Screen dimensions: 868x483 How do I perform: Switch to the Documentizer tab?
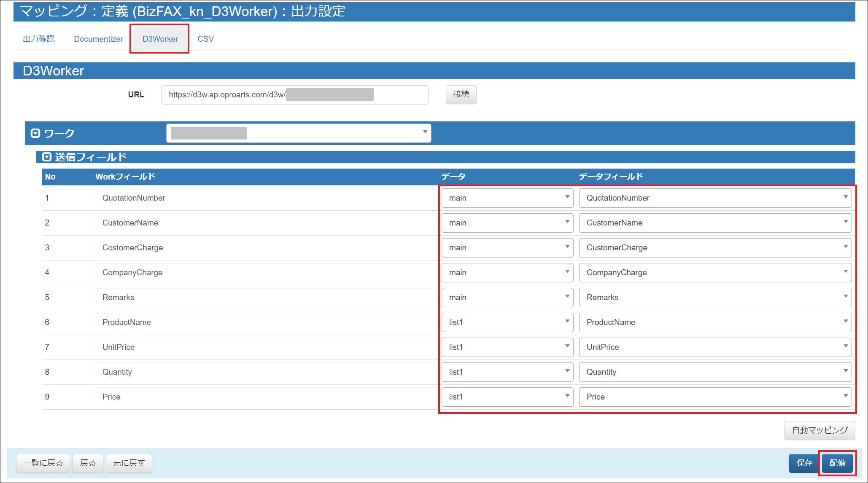click(98, 39)
